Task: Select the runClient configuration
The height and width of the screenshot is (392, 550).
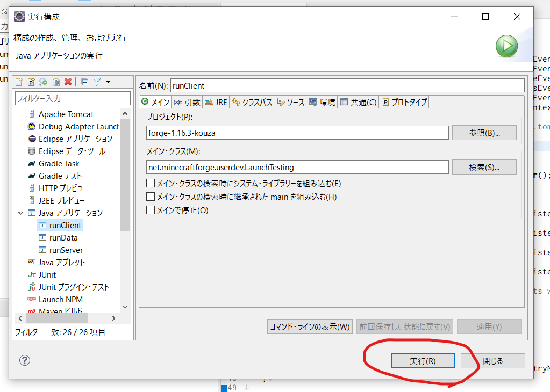Action: point(60,225)
